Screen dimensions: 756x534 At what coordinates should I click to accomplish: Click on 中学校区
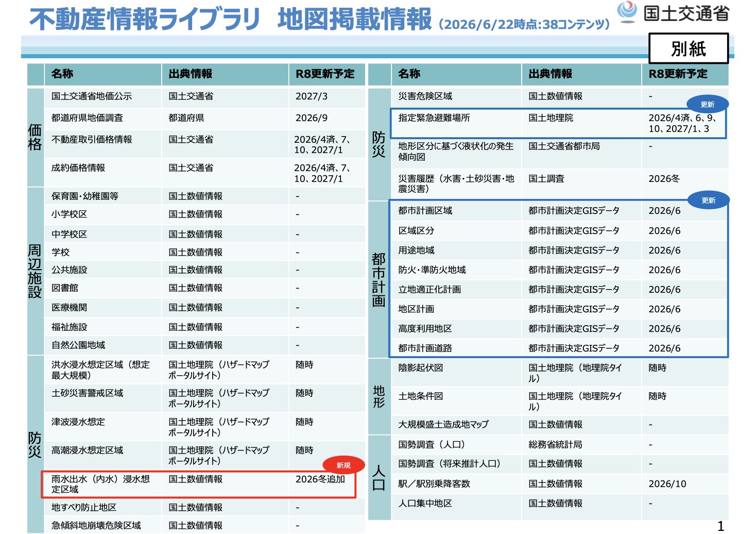tap(69, 235)
